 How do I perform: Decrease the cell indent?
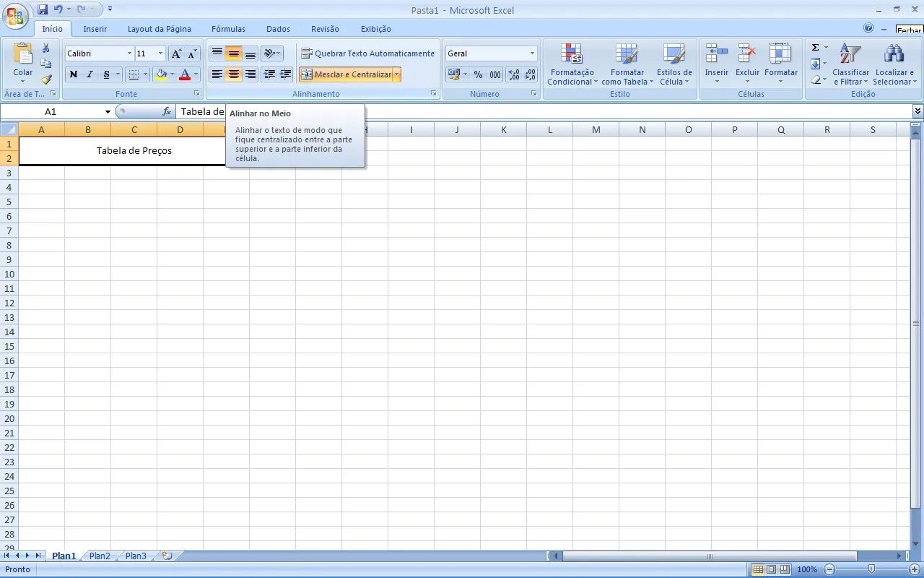pyautogui.click(x=269, y=74)
